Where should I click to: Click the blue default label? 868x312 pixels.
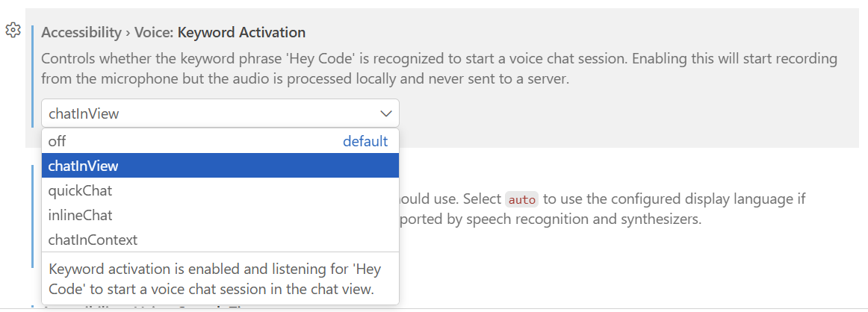tap(365, 141)
